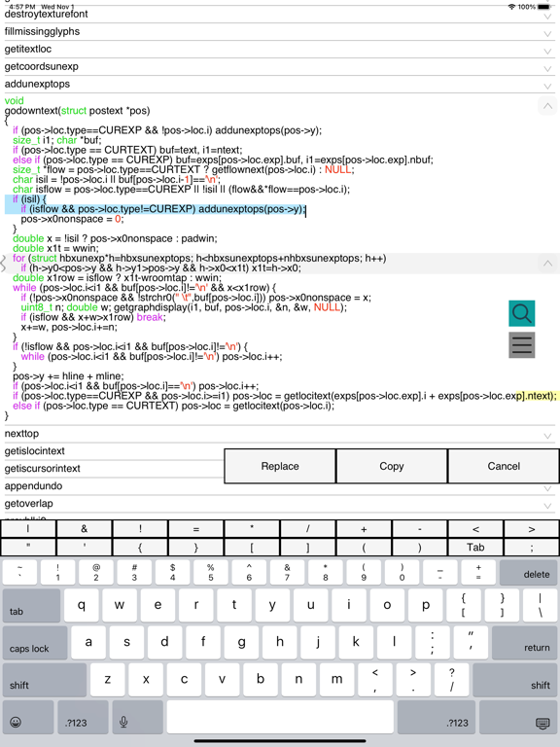
Task: Insert closing curly brace from shortcut bar
Action: click(196, 547)
